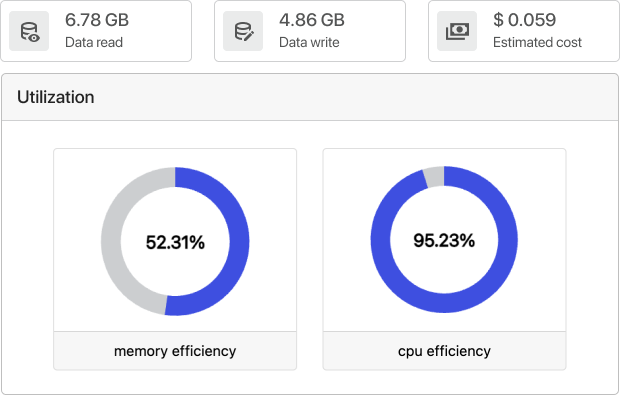Select the 4.86 GB data write value
Screen dimensions: 620x395
pos(312,20)
